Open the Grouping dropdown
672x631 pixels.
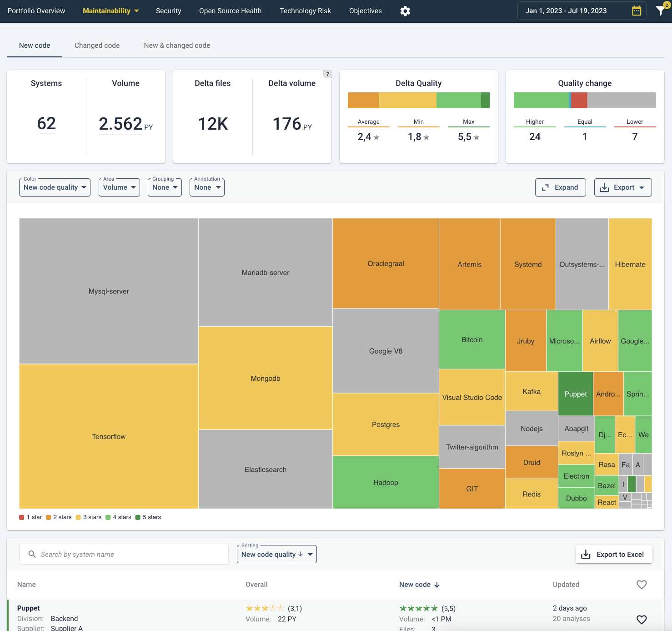pos(165,187)
